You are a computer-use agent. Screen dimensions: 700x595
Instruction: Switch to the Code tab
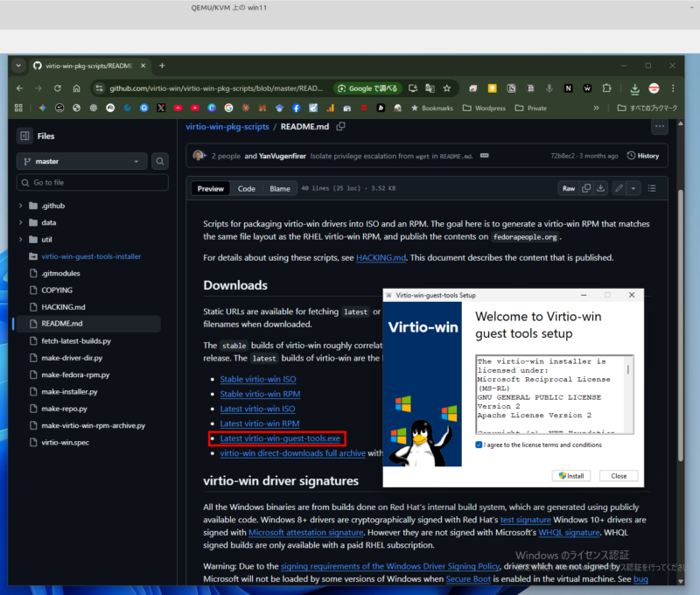click(247, 188)
